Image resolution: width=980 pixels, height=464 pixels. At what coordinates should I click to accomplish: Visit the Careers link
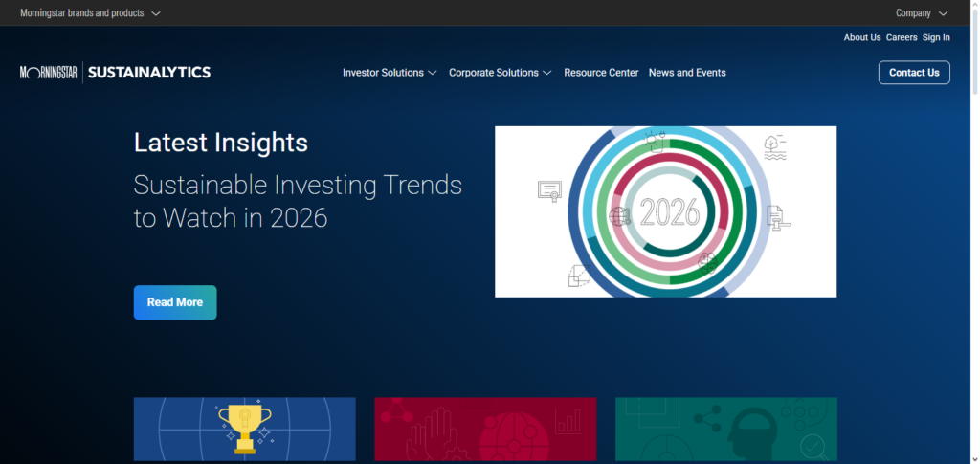pyautogui.click(x=902, y=37)
